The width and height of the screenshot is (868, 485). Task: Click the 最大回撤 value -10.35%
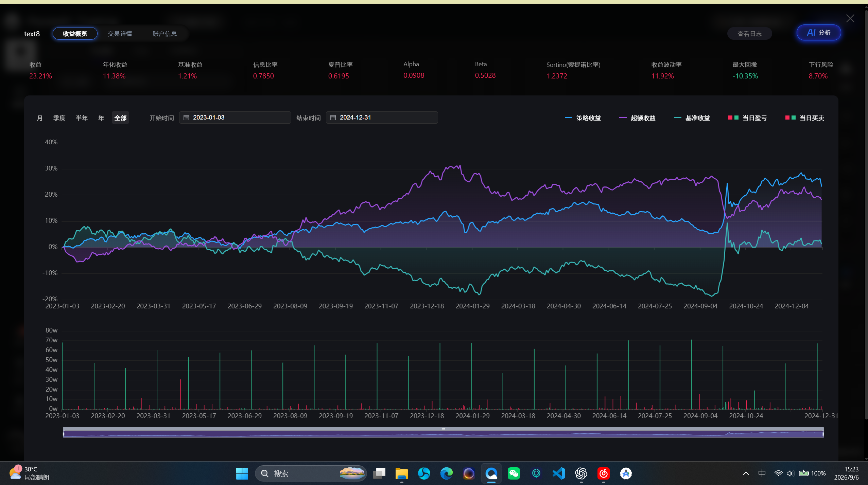pos(745,76)
